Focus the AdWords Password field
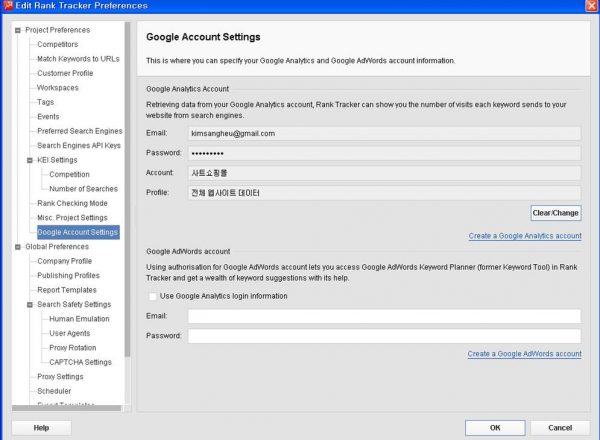The image size is (600, 440). (x=384, y=336)
